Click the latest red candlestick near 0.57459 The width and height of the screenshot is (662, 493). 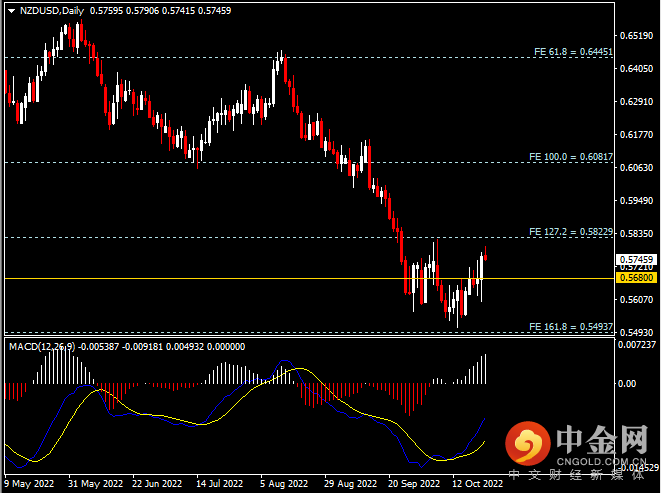(486, 256)
